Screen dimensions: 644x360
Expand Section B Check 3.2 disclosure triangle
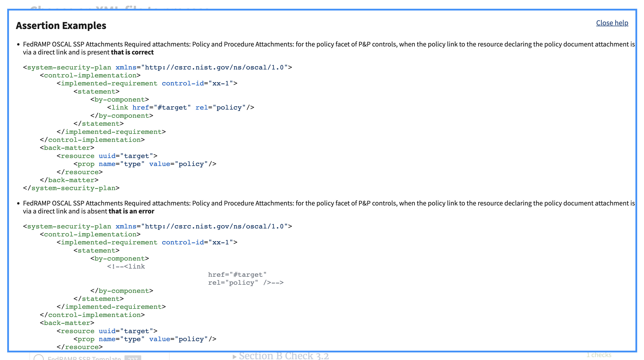point(235,356)
